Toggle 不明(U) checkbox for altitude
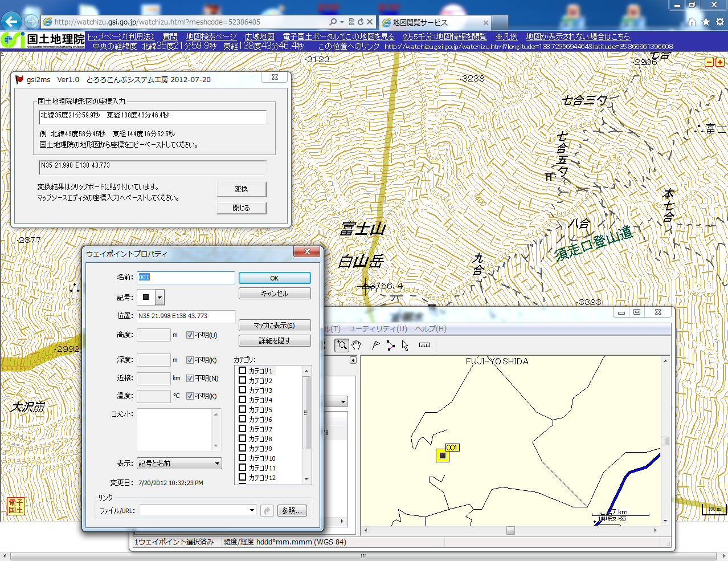The width and height of the screenshot is (728, 561). tap(190, 335)
